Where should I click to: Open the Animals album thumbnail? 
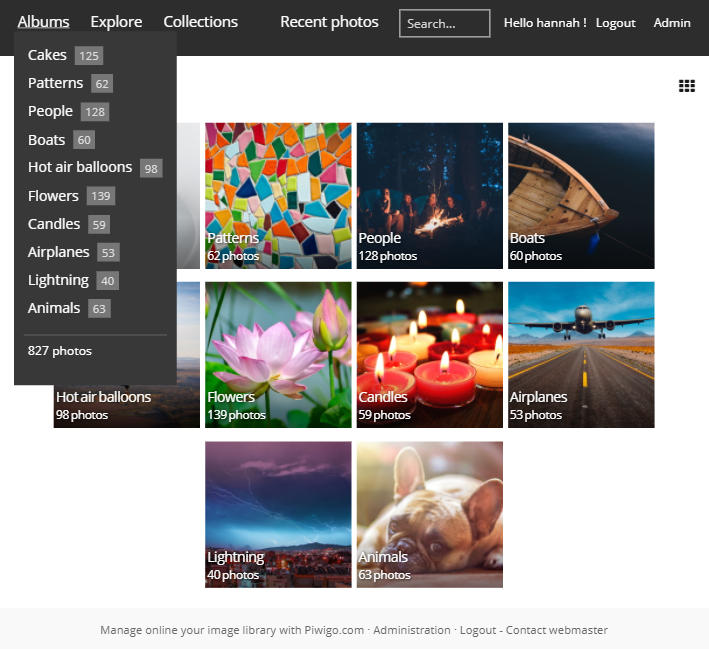click(x=429, y=514)
